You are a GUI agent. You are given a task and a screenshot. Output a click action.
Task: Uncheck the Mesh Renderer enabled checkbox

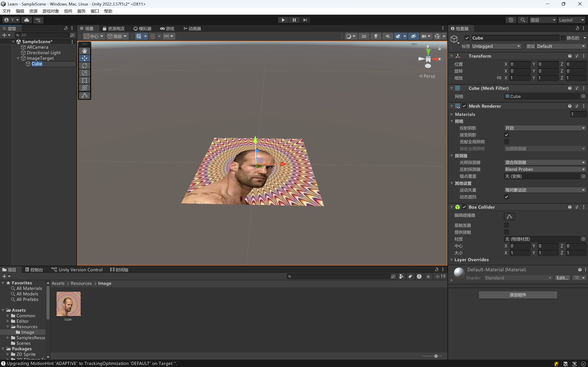464,106
